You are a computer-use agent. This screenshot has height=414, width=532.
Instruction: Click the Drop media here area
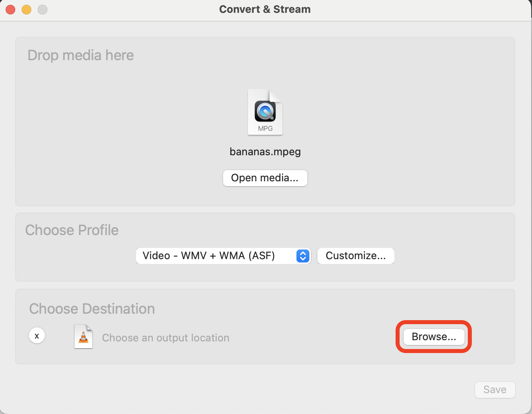[80, 55]
